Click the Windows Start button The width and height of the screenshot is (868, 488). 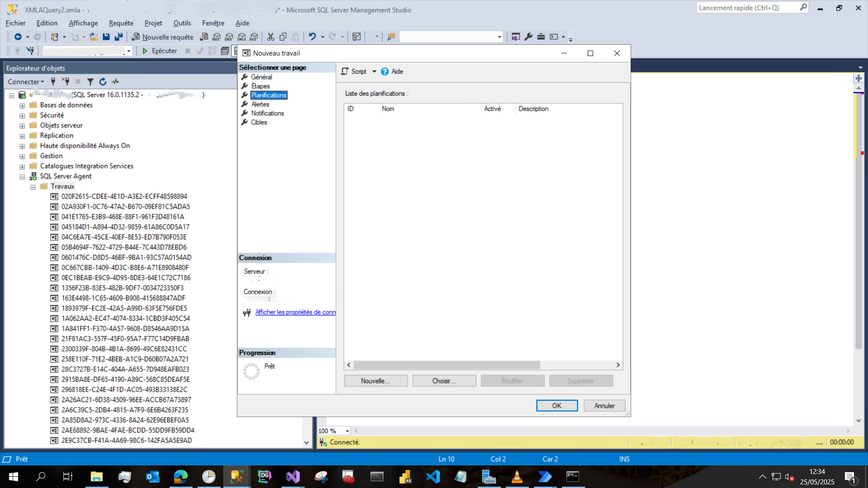pos(14,477)
